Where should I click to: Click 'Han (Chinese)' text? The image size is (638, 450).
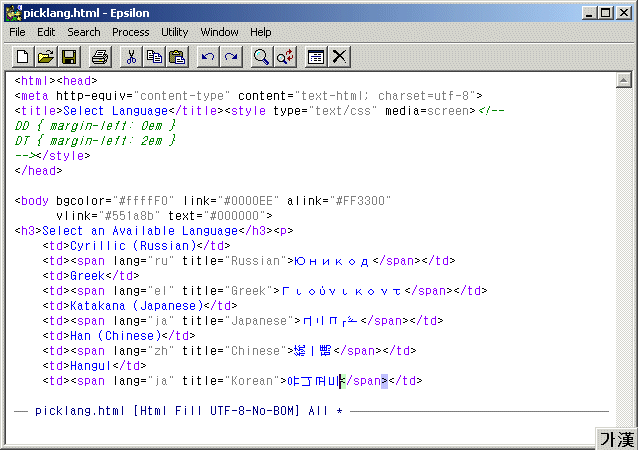116,336
